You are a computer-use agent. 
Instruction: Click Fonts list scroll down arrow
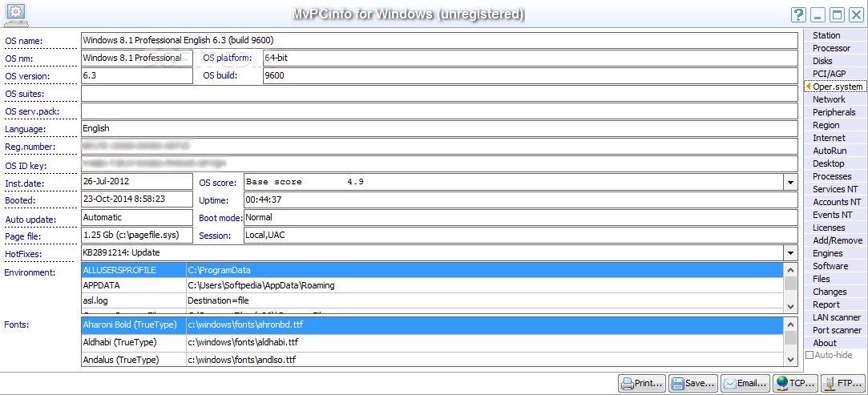pos(790,360)
